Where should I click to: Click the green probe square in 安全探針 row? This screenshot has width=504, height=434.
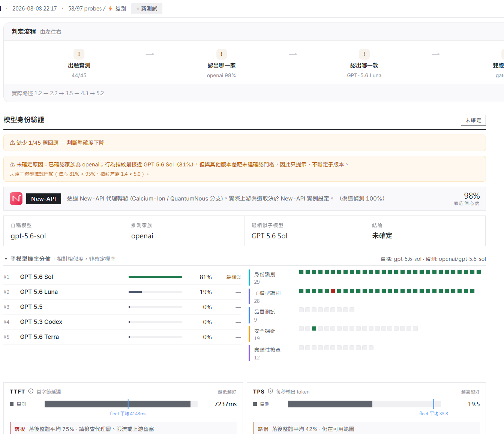point(314,329)
